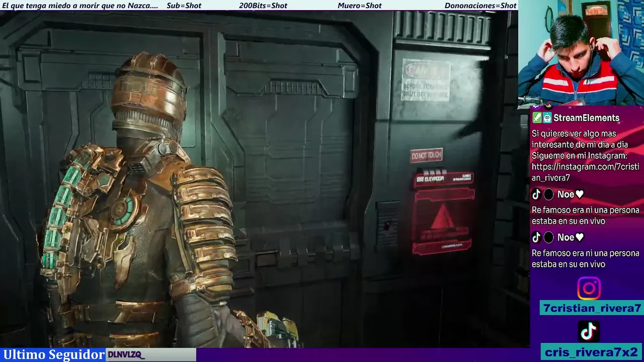The height and width of the screenshot is (362, 644).
Task: Click the DLNVLZQ_ latest follower name
Action: [126, 355]
